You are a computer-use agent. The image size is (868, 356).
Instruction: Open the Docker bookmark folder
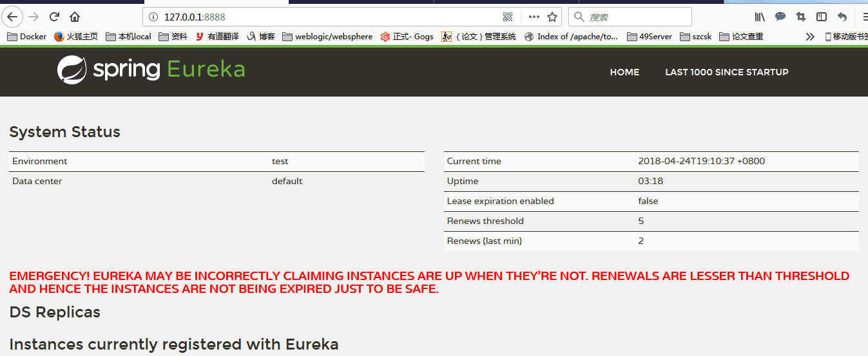click(x=26, y=37)
